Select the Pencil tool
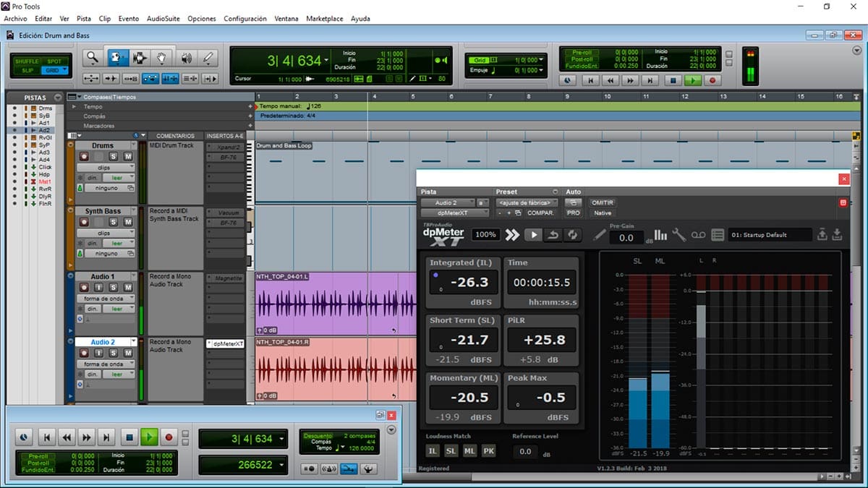Viewport: 868px width, 488px height. coord(208,58)
